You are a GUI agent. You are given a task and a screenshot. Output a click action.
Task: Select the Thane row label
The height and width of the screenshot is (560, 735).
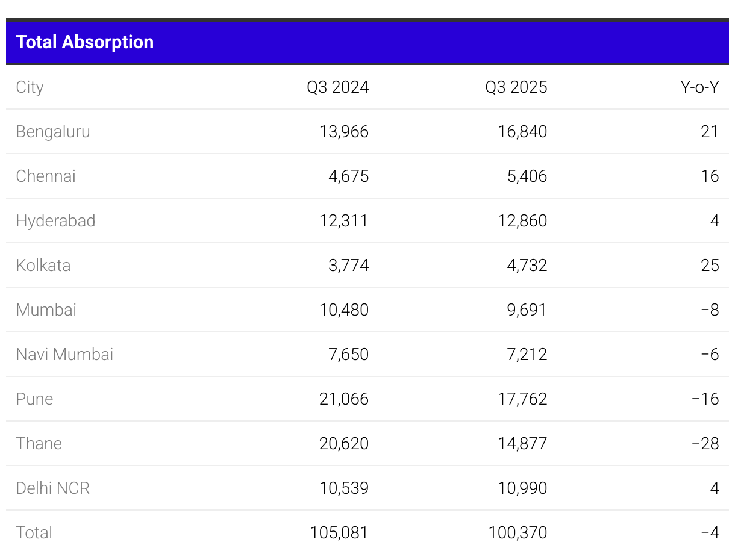(x=39, y=444)
